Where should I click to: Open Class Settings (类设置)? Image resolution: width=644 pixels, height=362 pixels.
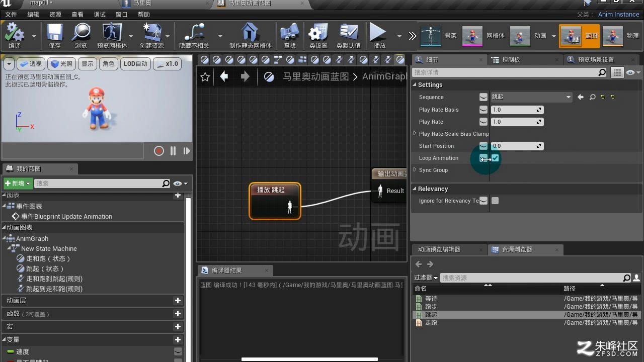(318, 36)
